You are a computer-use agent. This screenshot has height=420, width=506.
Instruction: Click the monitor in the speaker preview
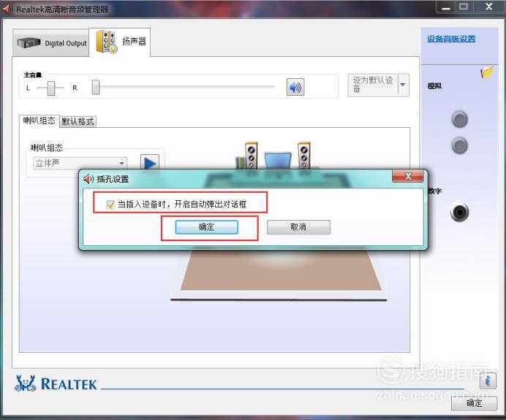pyautogui.click(x=278, y=160)
